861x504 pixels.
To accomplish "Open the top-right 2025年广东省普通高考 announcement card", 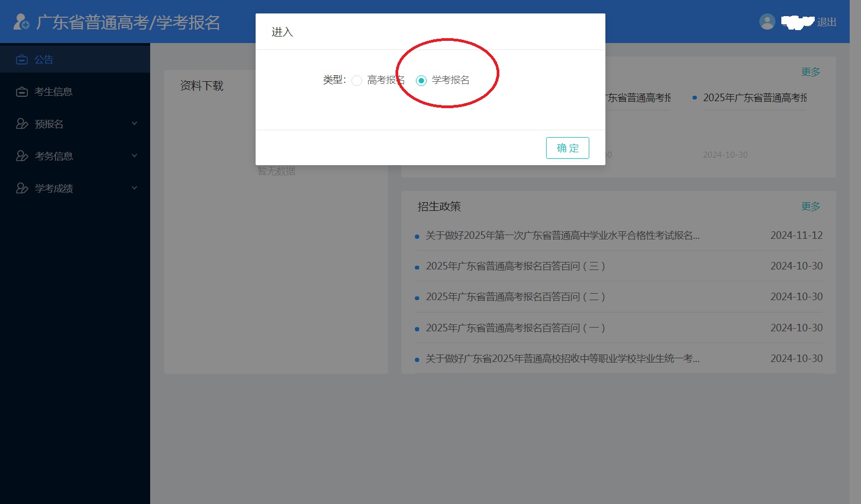I will click(755, 98).
